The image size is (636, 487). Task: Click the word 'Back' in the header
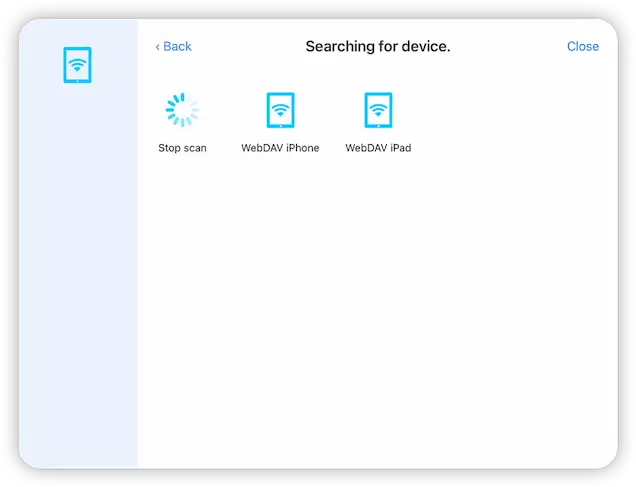point(177,47)
